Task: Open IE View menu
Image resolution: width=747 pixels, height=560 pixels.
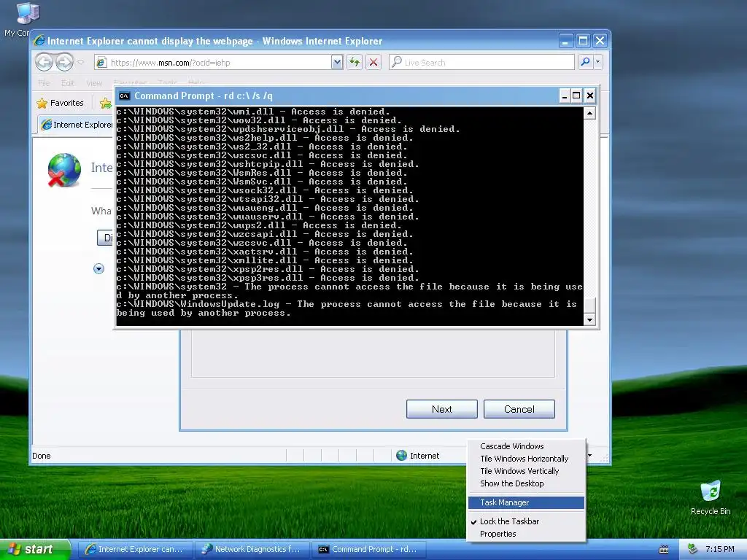Action: click(x=94, y=83)
